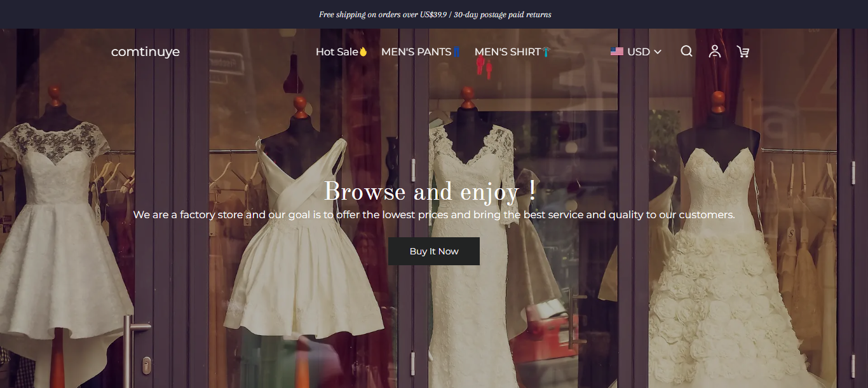Screen dimensions: 868x388
Task: Click the blue jeans emoji icon
Action: pos(456,52)
